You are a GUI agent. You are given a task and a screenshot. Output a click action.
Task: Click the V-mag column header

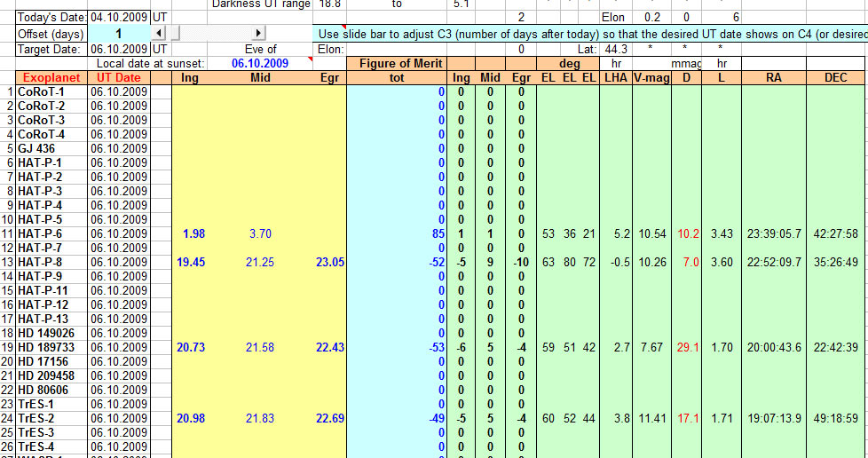coord(651,78)
